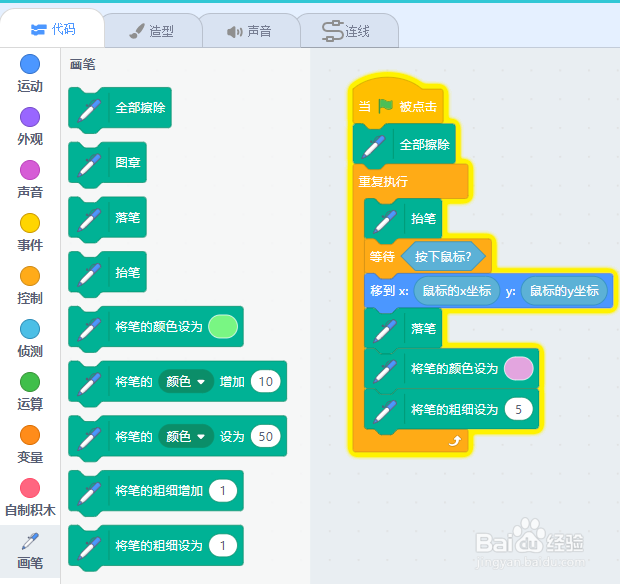Click the 按下鼠标? condition hexagon
The height and width of the screenshot is (584, 620).
point(443,257)
